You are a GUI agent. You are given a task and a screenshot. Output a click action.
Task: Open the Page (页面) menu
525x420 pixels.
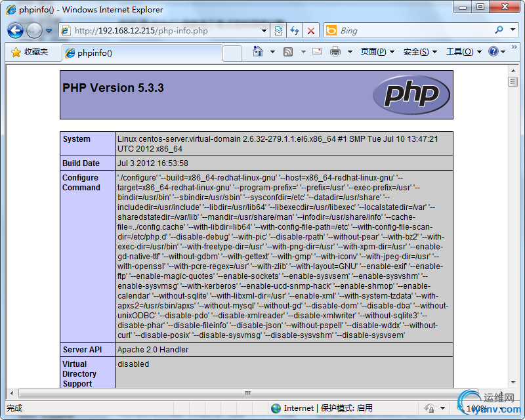point(377,52)
